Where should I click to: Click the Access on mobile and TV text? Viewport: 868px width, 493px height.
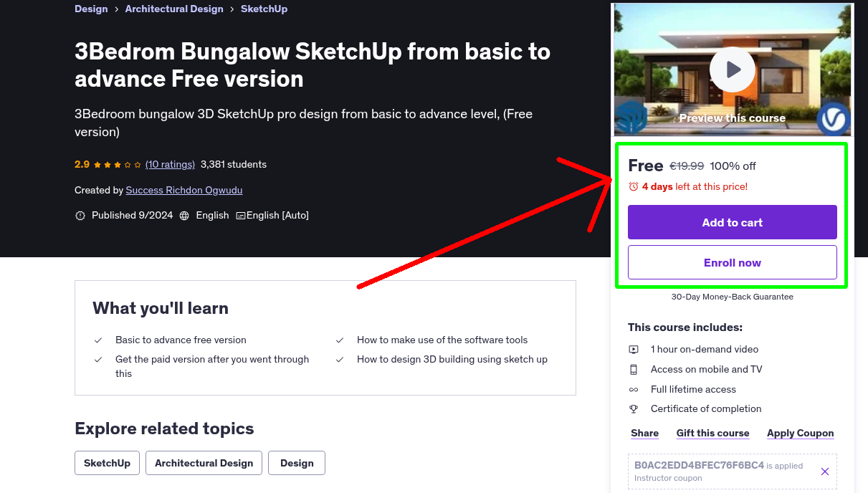[707, 370]
